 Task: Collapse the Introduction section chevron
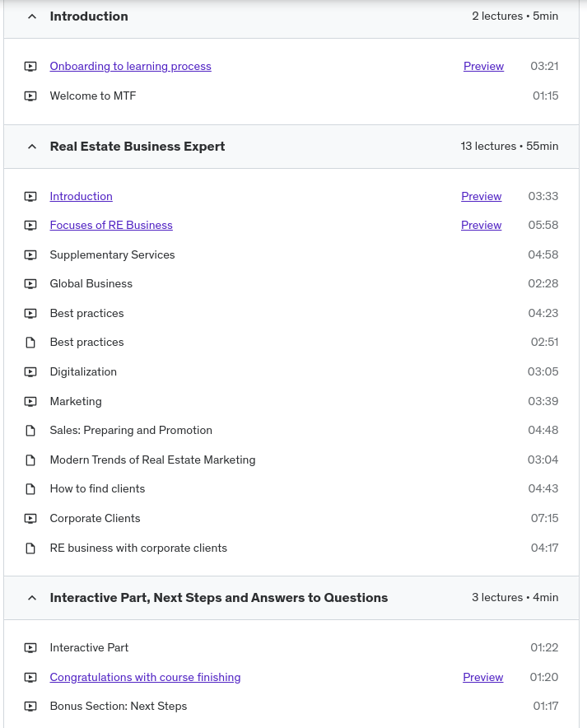32,16
